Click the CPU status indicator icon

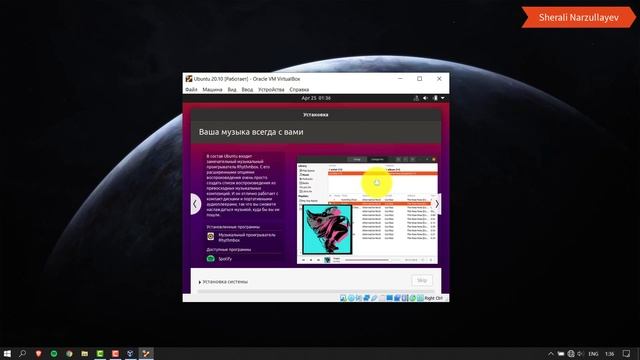(404, 298)
